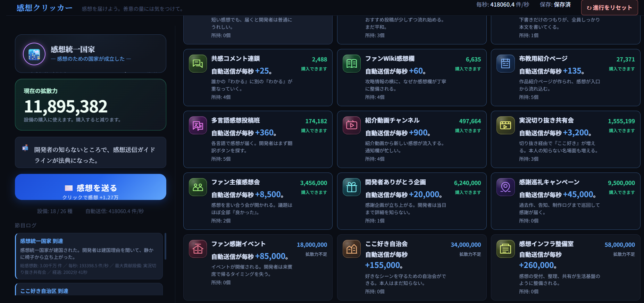Click 進行をリセット button
The image size is (644, 303).
pyautogui.click(x=610, y=8)
